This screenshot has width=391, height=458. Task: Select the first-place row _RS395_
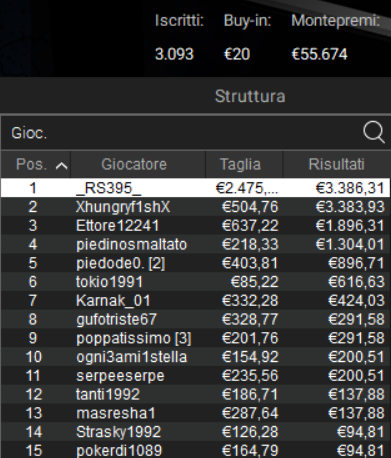tap(195, 188)
